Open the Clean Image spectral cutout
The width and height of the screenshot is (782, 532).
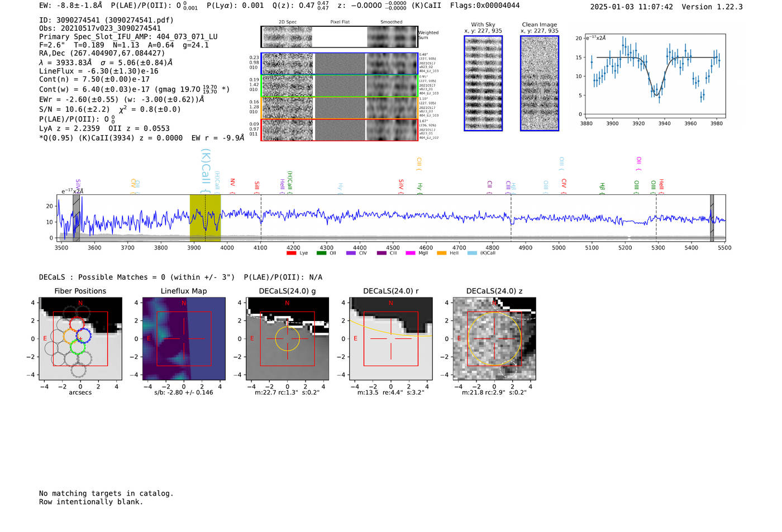click(540, 83)
